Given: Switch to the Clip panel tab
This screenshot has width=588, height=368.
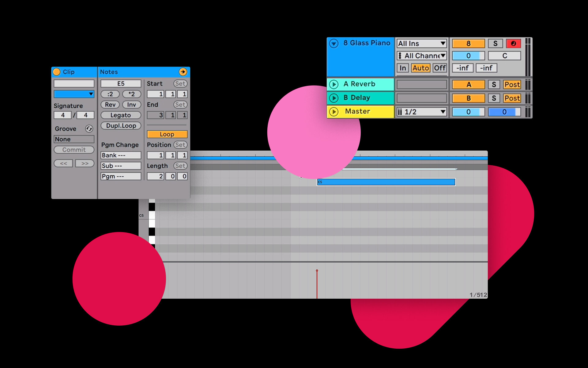Looking at the screenshot, I should pyautogui.click(x=69, y=71).
